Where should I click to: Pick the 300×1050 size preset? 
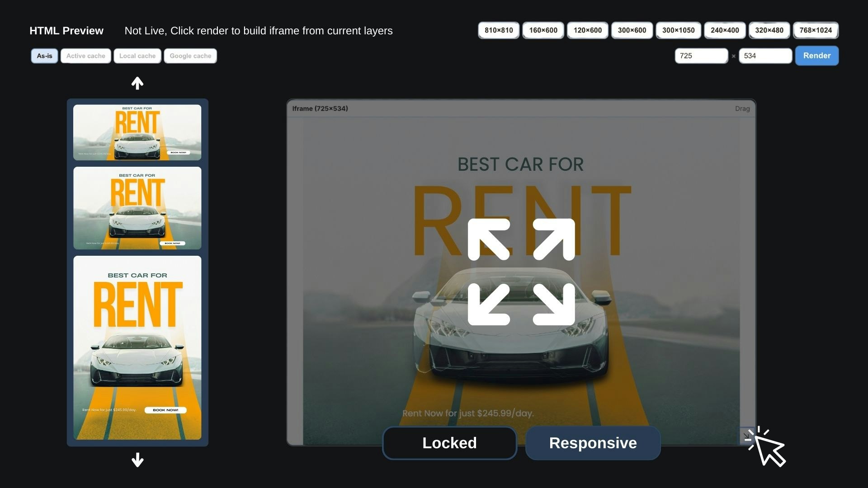coord(678,30)
